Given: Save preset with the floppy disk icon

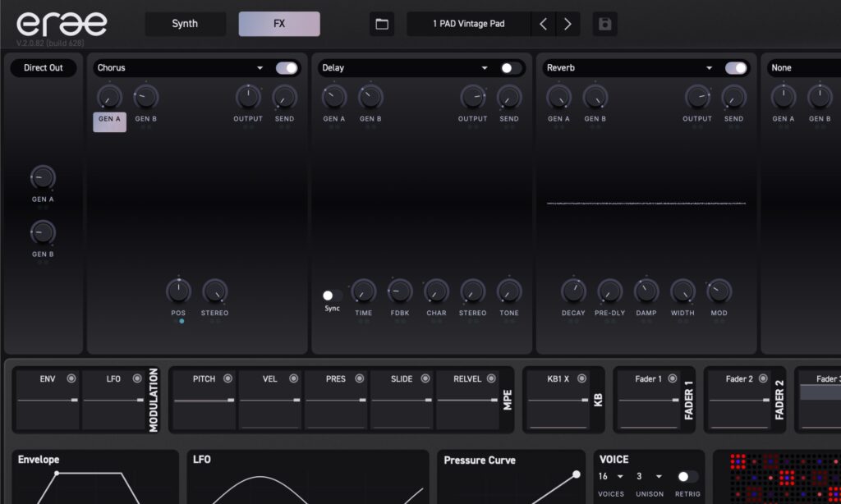Looking at the screenshot, I should pyautogui.click(x=604, y=24).
